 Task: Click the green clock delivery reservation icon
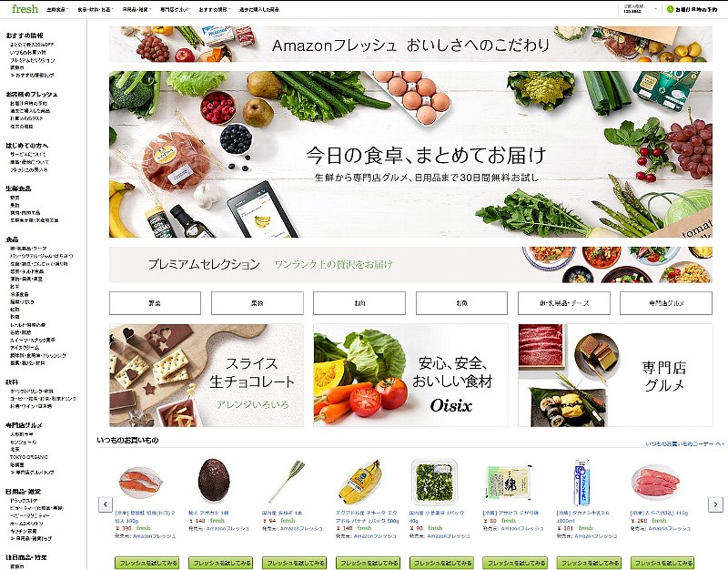670,9
